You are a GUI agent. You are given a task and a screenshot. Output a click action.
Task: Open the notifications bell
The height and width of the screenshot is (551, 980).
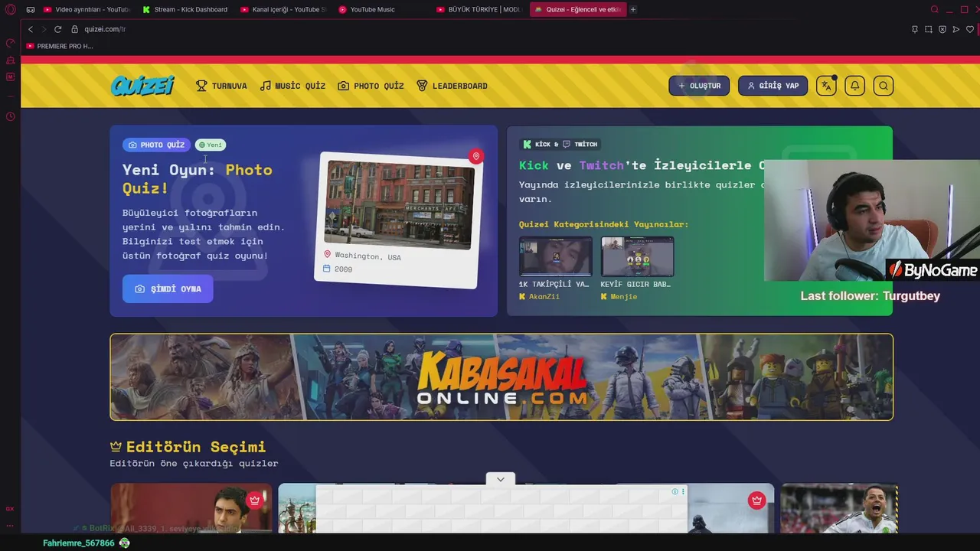(854, 86)
